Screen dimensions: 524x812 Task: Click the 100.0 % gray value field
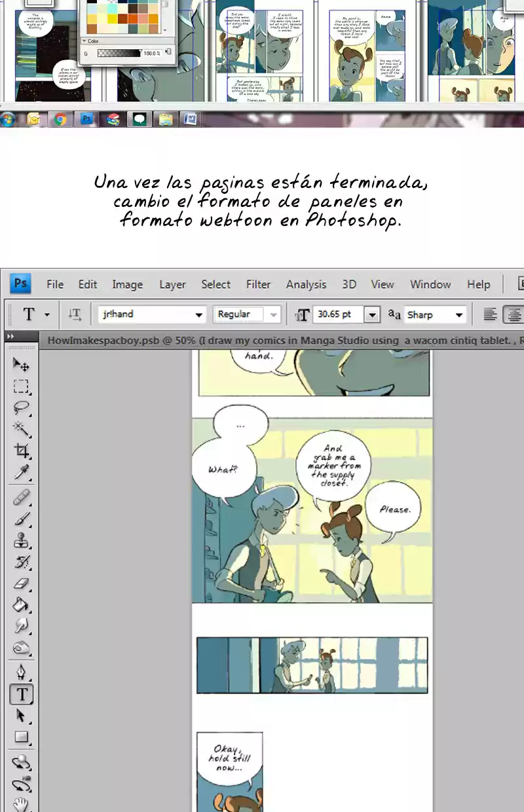[x=152, y=53]
